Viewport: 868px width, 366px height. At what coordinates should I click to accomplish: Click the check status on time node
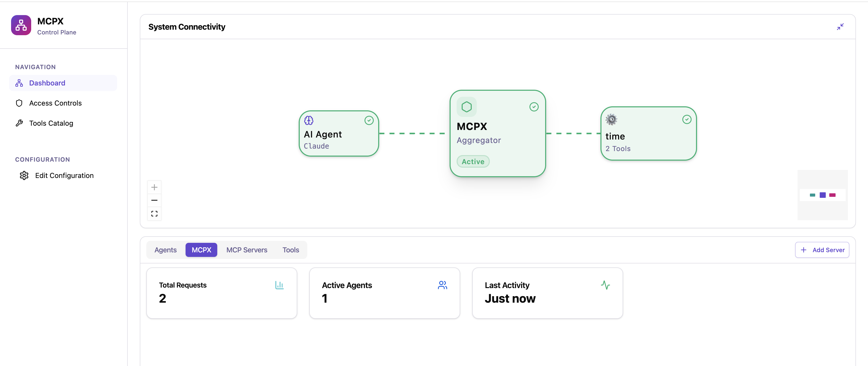(x=686, y=119)
